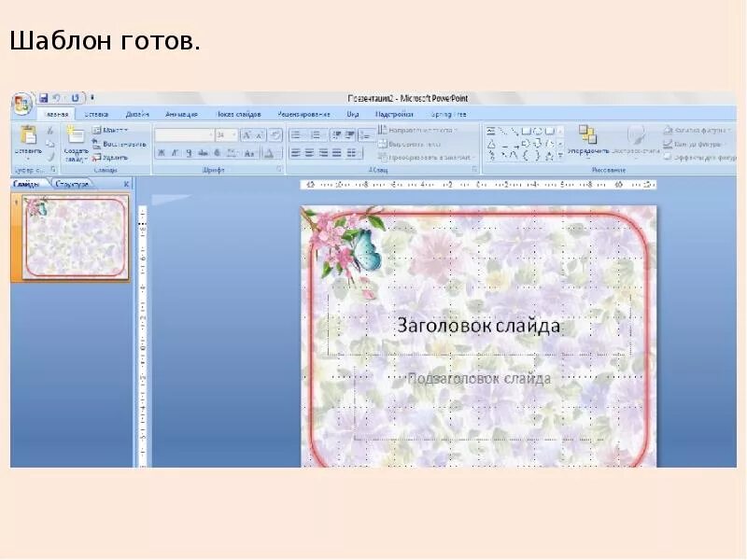
Task: Select the triangle shape in shapes gallery
Action: click(491, 144)
